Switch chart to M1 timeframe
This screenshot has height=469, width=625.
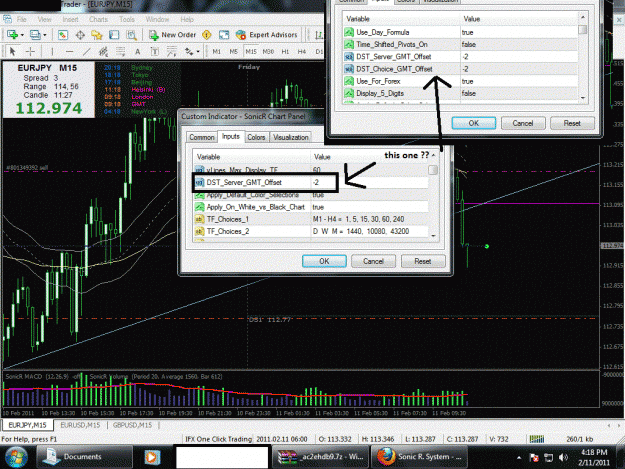coord(216,51)
